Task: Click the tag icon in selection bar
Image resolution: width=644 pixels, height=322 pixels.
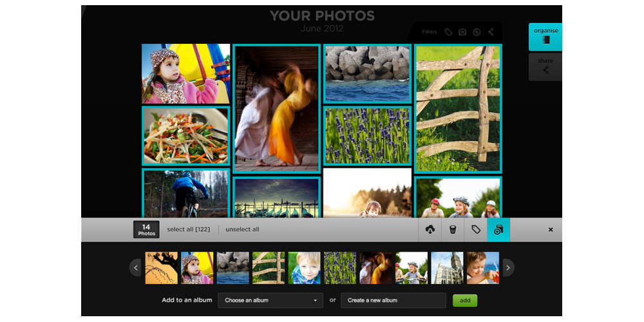Action: [x=476, y=230]
